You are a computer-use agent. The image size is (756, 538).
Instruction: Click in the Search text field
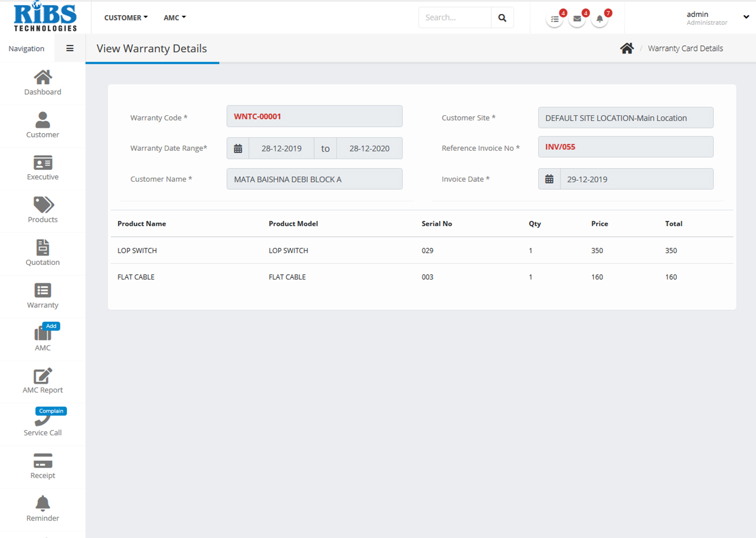click(x=454, y=18)
